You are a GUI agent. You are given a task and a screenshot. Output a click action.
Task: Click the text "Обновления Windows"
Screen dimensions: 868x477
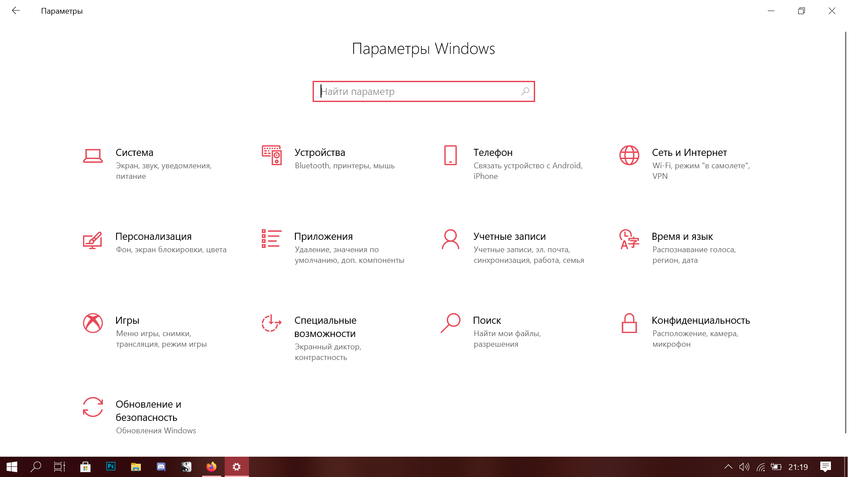pos(156,431)
